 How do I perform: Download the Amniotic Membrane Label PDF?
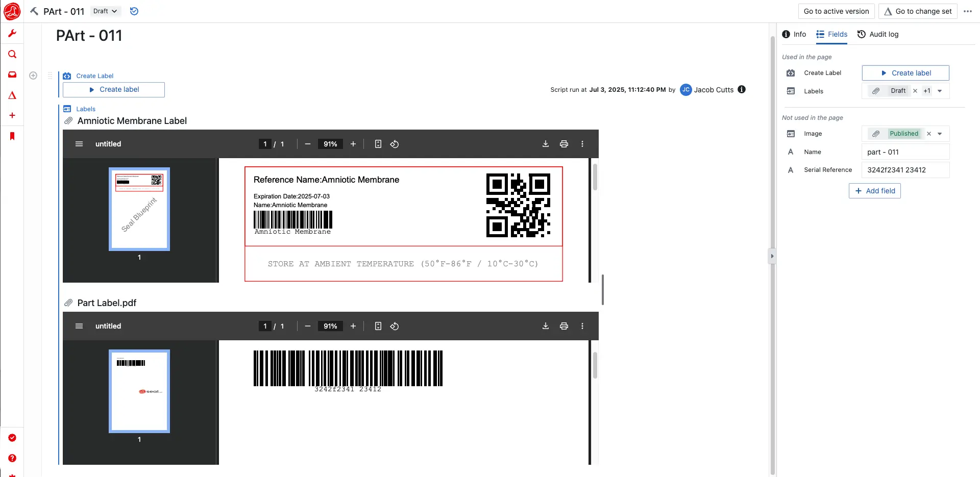(546, 144)
